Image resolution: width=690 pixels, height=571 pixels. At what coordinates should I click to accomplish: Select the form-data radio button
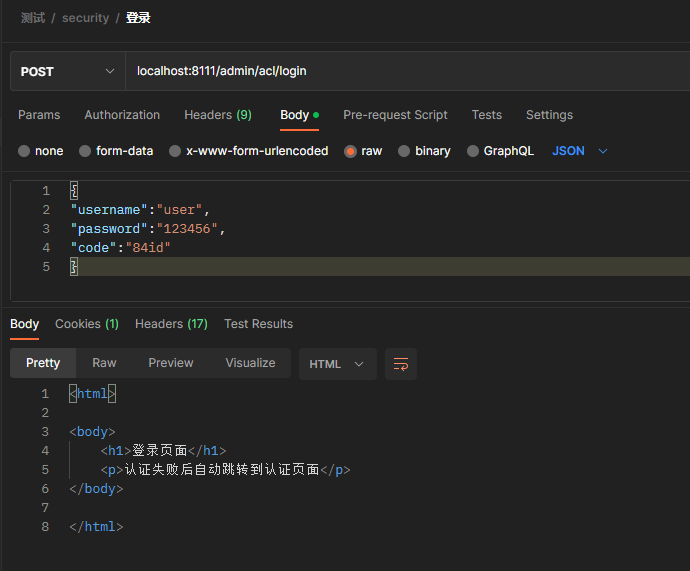84,151
